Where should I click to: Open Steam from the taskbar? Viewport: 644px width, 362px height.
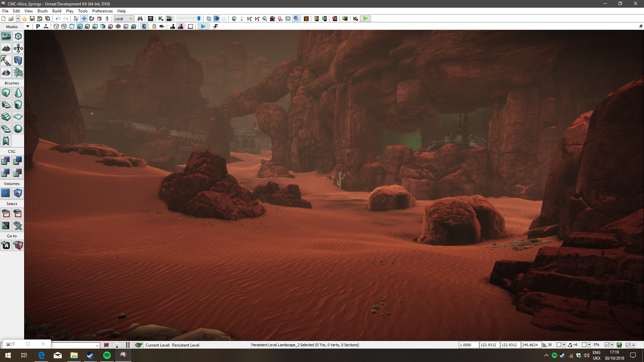90,355
